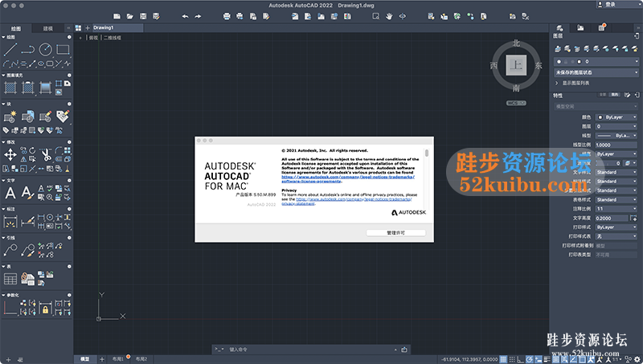Click the New drawing toolbar icon
The width and height of the screenshot is (643, 364).
(x=117, y=16)
